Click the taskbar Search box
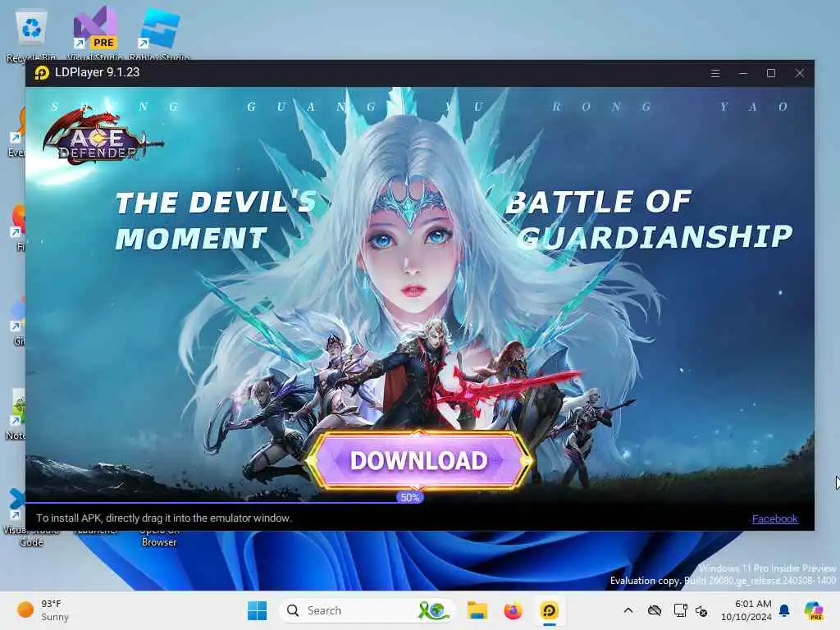The image size is (840, 630). point(367,610)
